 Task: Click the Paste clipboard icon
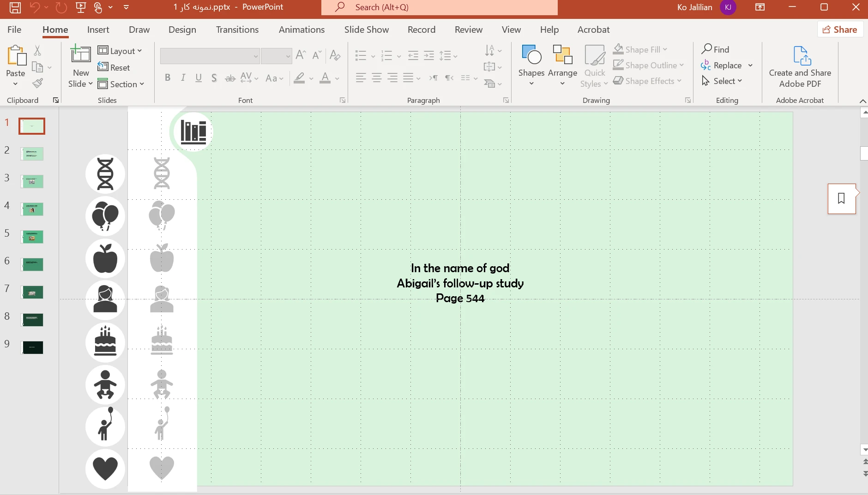[x=16, y=55]
